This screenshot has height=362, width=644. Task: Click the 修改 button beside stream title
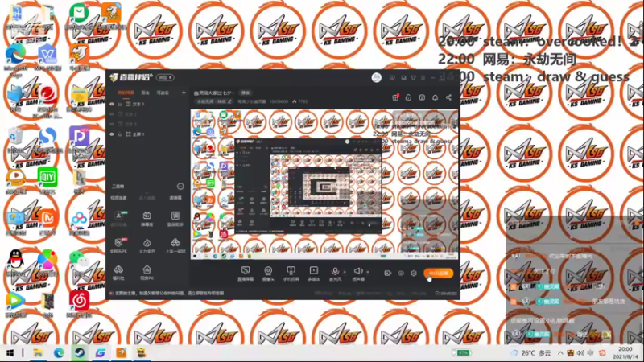(246, 93)
